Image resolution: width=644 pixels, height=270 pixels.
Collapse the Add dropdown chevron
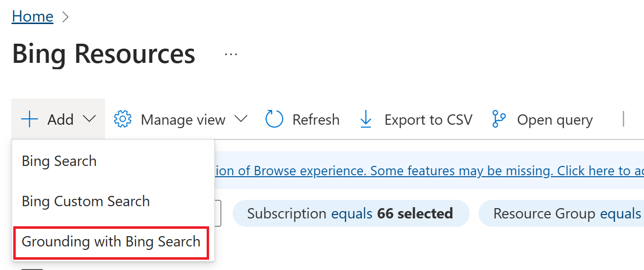tap(89, 119)
